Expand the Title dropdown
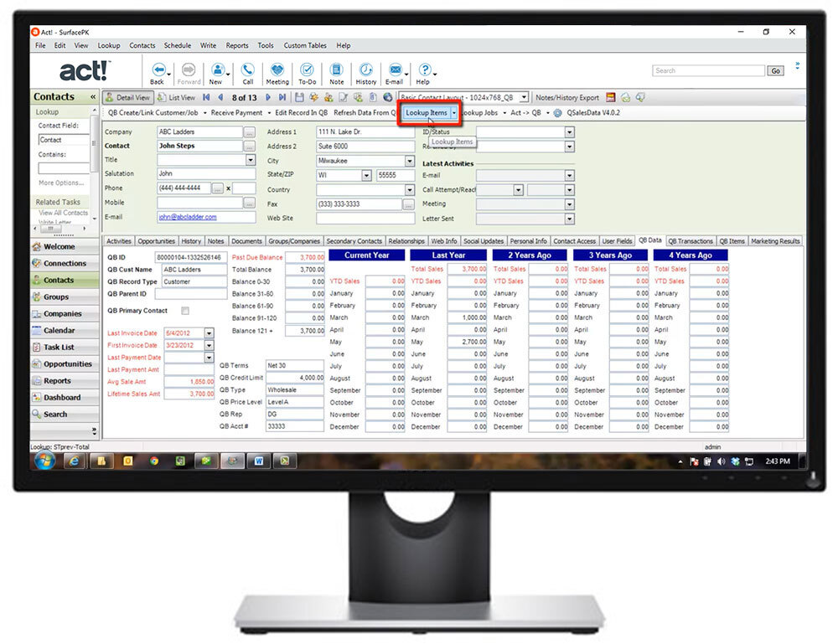 (250, 160)
